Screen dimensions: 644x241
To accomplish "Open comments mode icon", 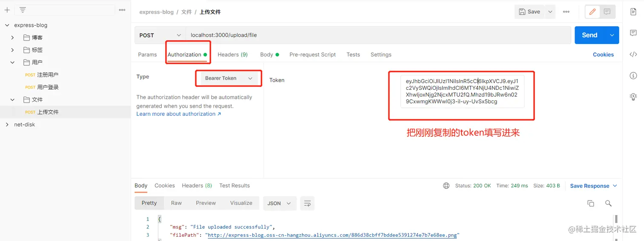I will pos(607,12).
